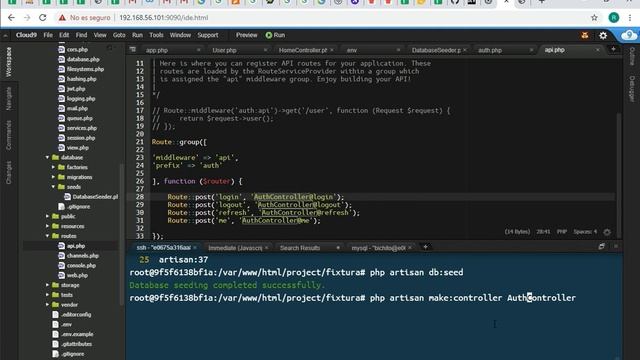Open the Support menu

[208, 35]
